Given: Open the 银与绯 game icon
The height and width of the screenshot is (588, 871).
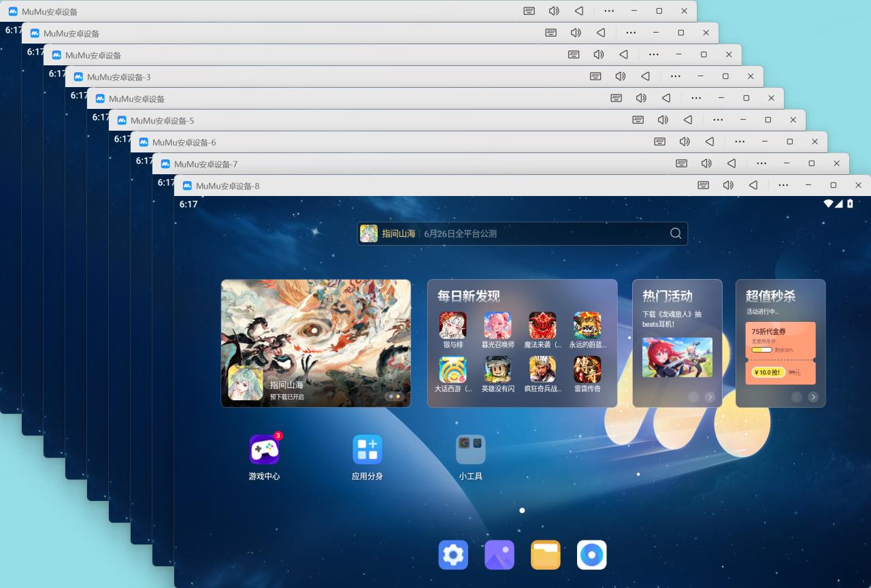Looking at the screenshot, I should pyautogui.click(x=453, y=325).
